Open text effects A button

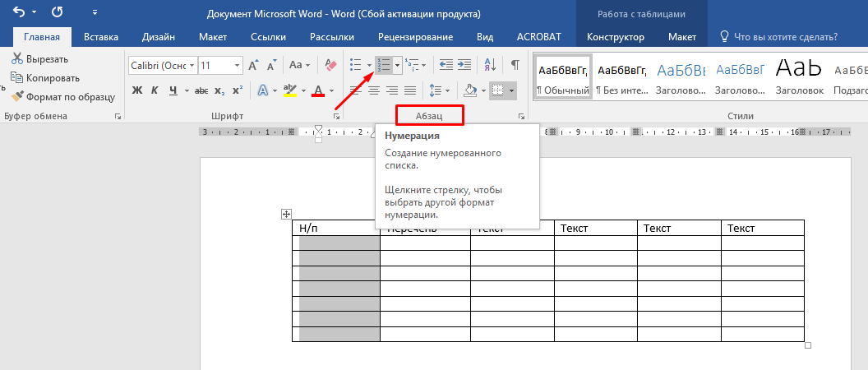[262, 90]
